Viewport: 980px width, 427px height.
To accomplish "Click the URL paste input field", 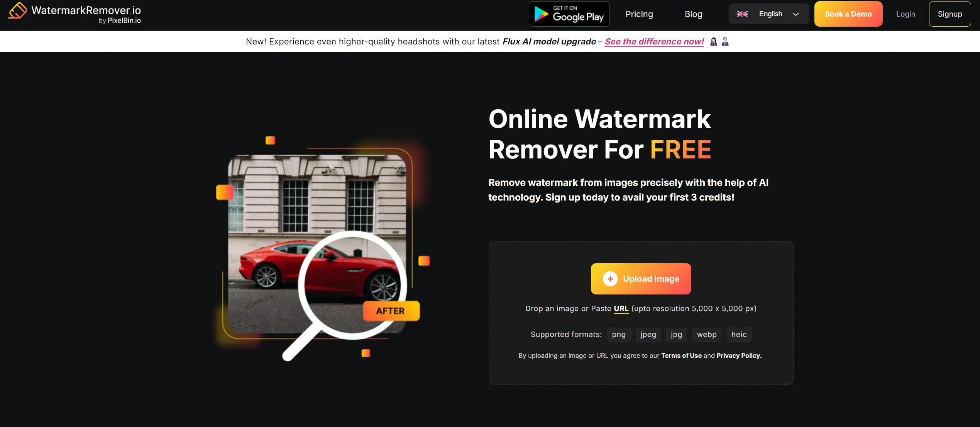I will [621, 308].
